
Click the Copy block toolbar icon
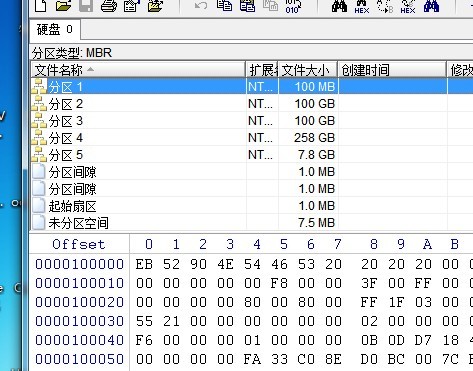click(224, 6)
